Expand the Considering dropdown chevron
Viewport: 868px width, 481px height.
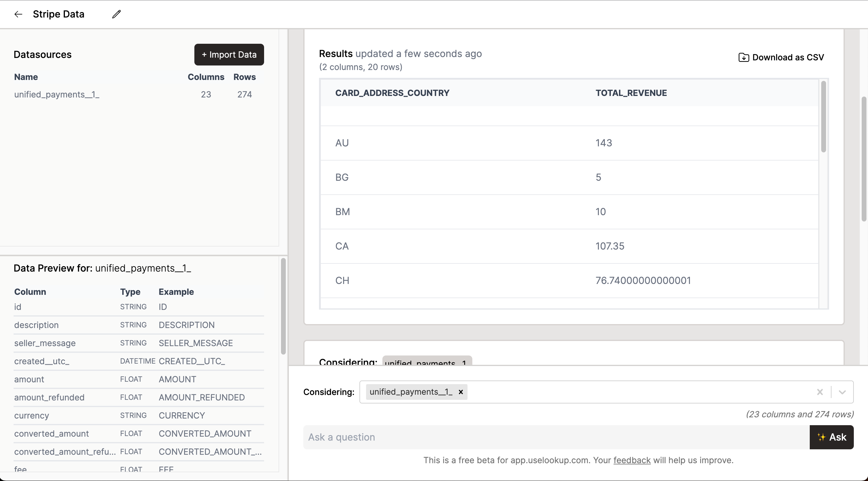tap(842, 392)
